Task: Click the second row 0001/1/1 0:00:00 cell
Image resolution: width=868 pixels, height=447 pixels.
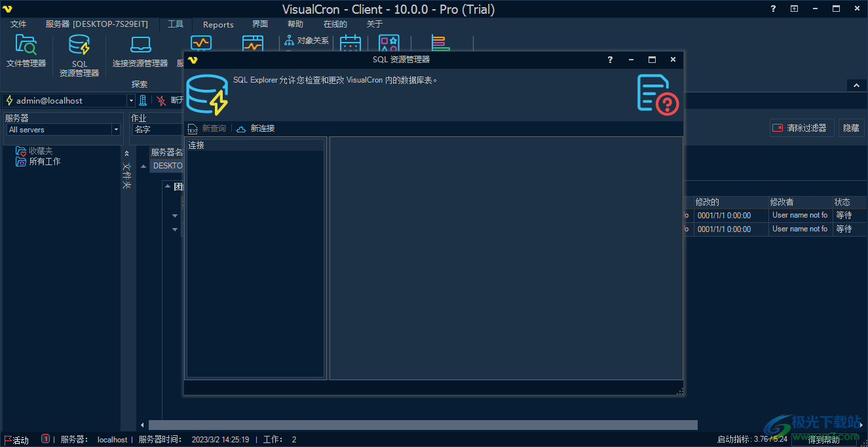Action: [730, 229]
